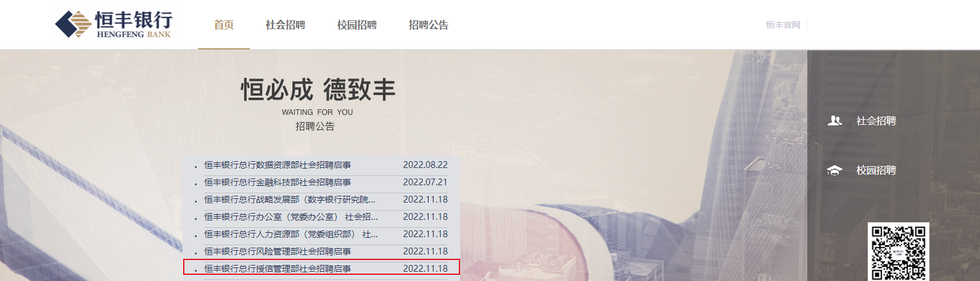
Task: Click the WAITING FOR YOU text
Action: [318, 112]
